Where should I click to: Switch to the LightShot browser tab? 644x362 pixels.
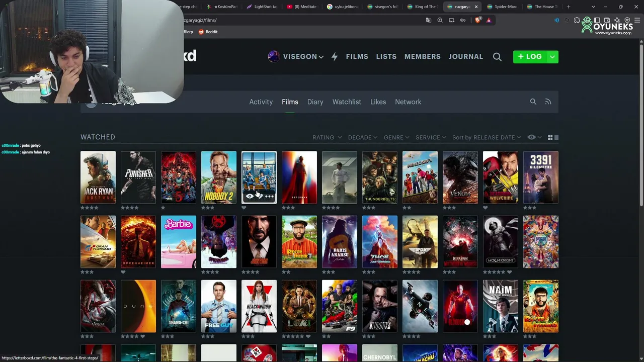[x=262, y=7]
